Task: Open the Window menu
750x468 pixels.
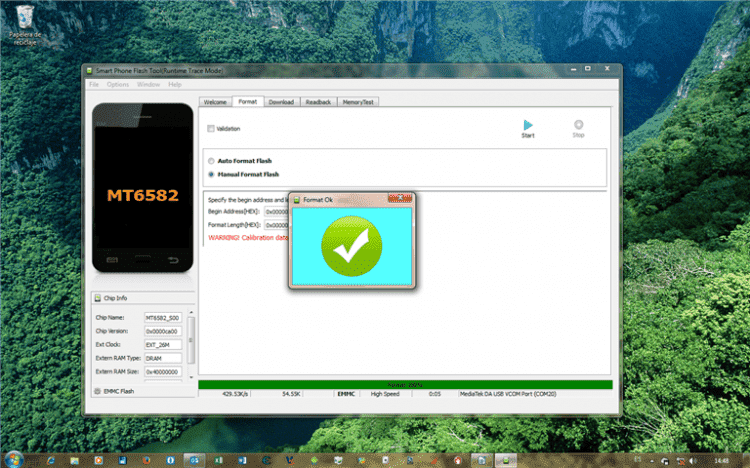Action: coord(148,84)
